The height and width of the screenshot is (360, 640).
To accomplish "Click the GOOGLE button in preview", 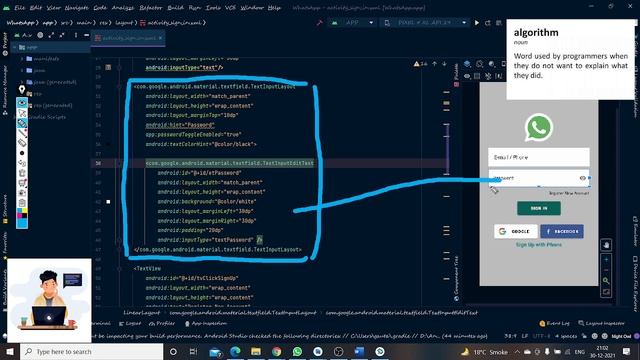I will (x=516, y=231).
